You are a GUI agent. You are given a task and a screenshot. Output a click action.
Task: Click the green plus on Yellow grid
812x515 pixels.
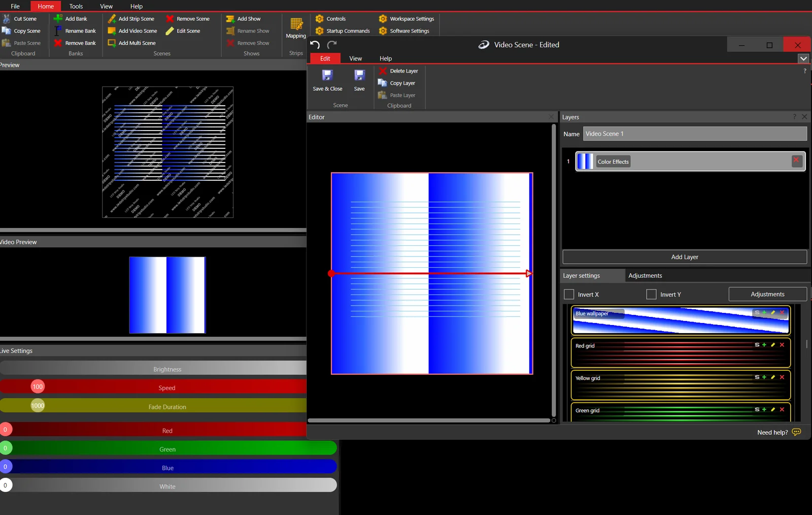tap(764, 377)
